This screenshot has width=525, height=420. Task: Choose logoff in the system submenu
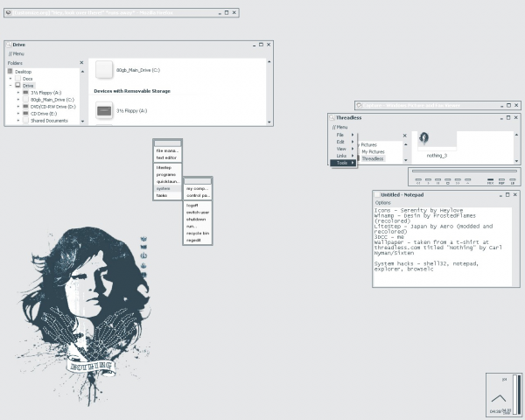(x=198, y=206)
